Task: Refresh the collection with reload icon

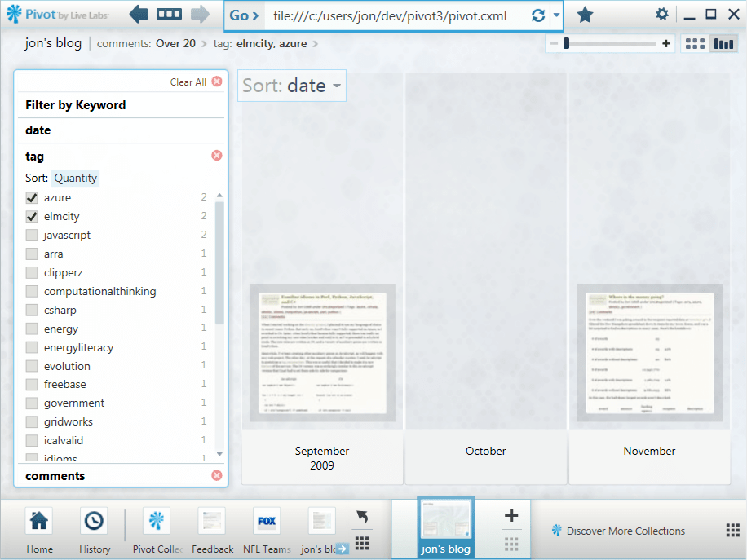Action: (x=538, y=15)
